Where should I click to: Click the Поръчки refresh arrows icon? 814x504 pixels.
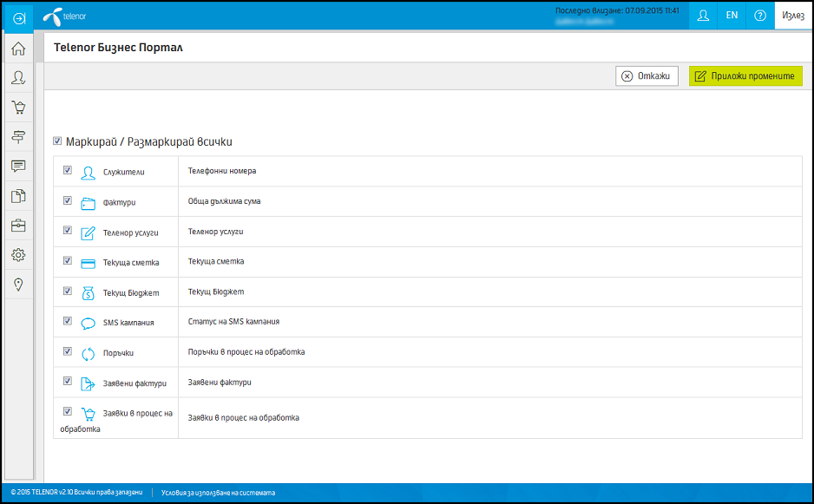click(89, 354)
